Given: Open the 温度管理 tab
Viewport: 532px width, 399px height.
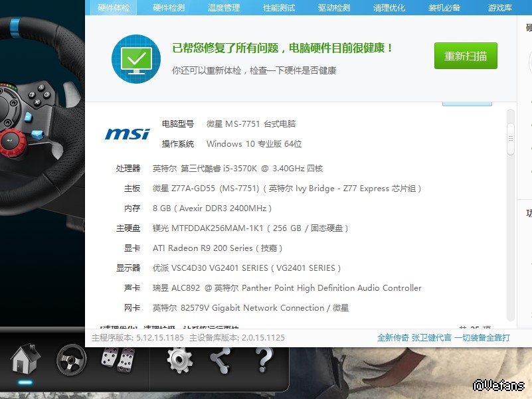Looking at the screenshot, I should click(x=224, y=8).
